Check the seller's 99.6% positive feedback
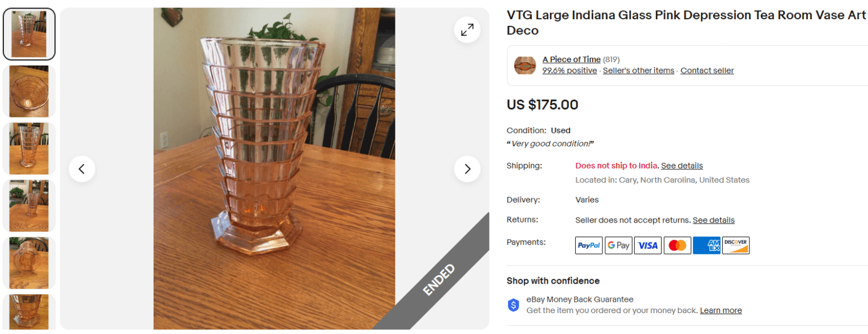This screenshot has height=334, width=868. point(569,70)
